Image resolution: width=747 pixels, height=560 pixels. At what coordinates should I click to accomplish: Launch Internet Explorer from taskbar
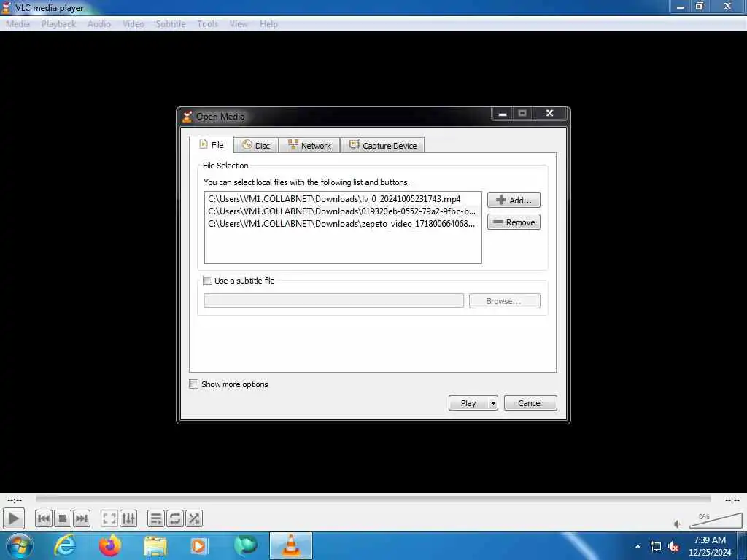coord(65,545)
